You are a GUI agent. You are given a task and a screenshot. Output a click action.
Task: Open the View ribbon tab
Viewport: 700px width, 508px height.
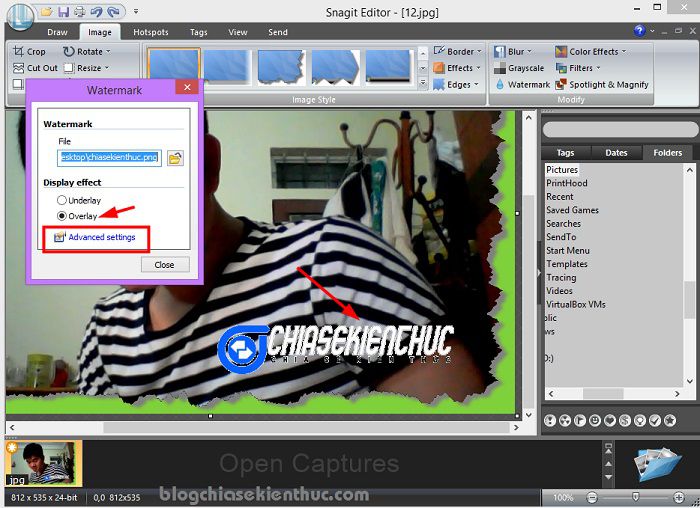(238, 32)
